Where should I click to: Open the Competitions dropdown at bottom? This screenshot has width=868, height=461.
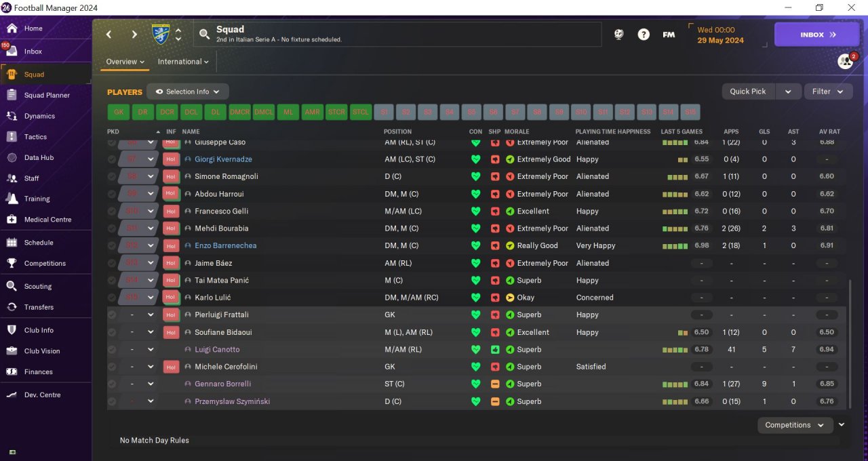click(x=795, y=425)
